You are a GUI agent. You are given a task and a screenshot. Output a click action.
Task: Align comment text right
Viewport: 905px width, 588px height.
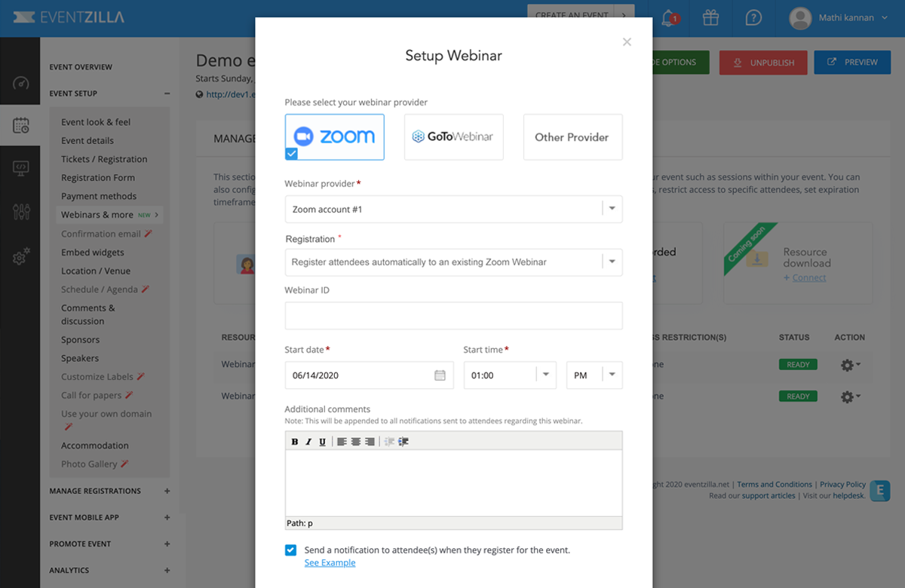point(370,442)
